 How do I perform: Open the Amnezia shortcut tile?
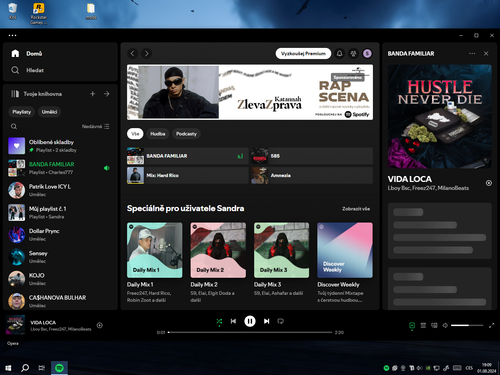[x=312, y=175]
